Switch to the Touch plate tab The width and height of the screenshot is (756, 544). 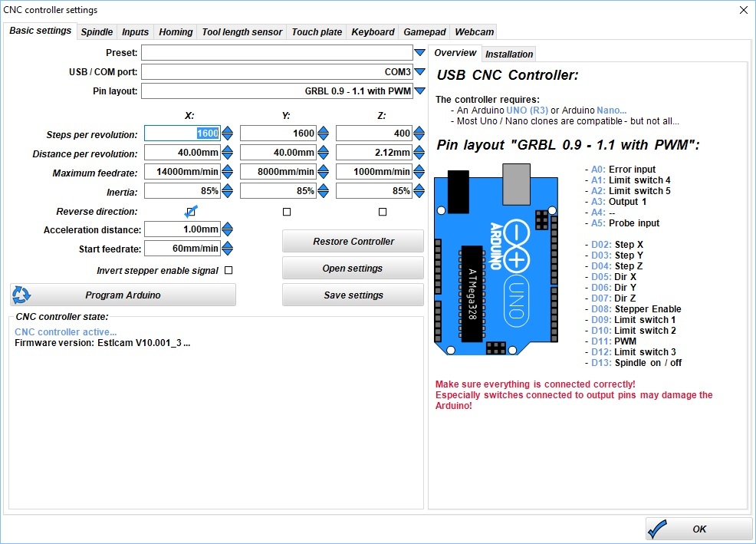(317, 32)
